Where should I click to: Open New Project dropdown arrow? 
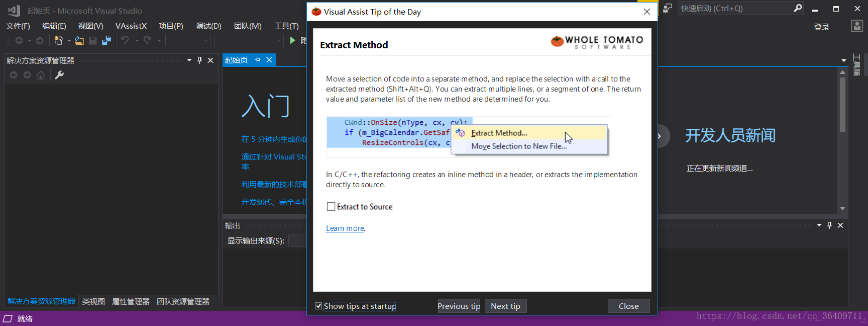tap(69, 41)
